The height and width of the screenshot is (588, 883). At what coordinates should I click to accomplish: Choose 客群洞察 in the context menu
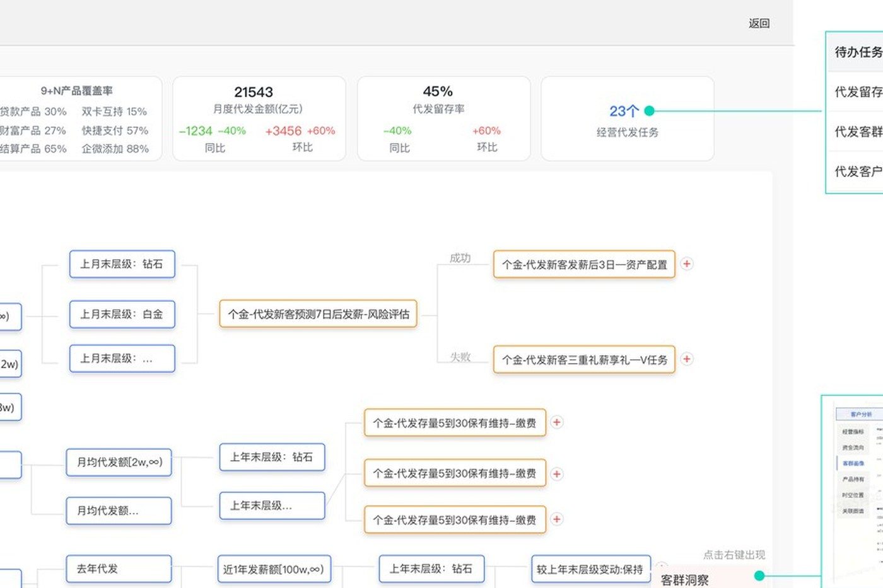(x=685, y=580)
